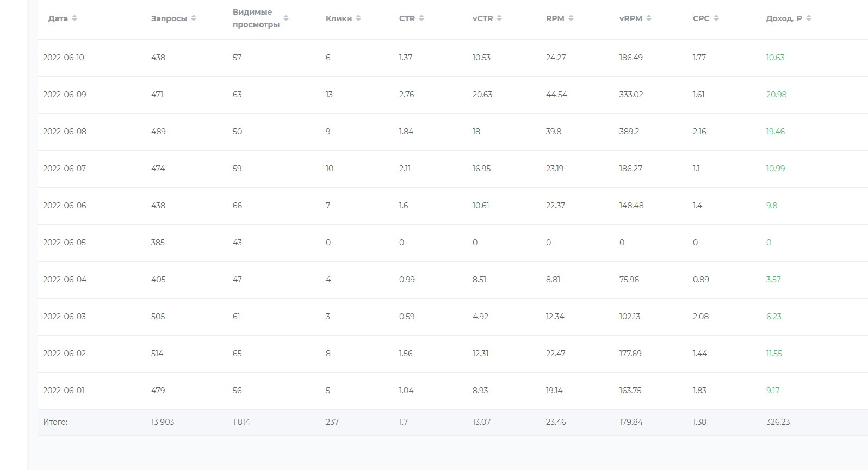868x470 pixels.
Task: Click the sort arrows next to Дата
Action: (x=75, y=18)
